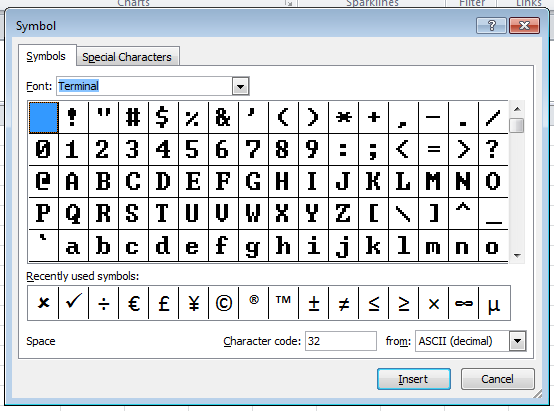Pick the yen symbol in recently used
The image size is (554, 411).
pyautogui.click(x=194, y=303)
